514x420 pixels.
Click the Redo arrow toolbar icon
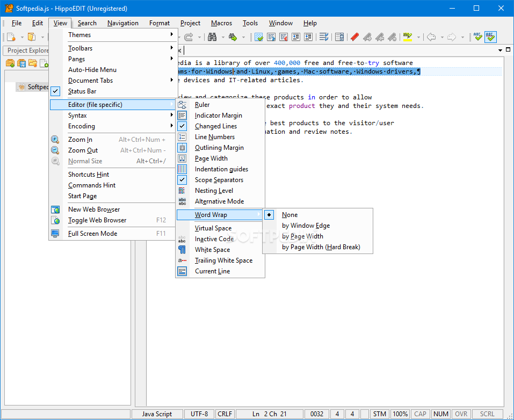pos(189,37)
